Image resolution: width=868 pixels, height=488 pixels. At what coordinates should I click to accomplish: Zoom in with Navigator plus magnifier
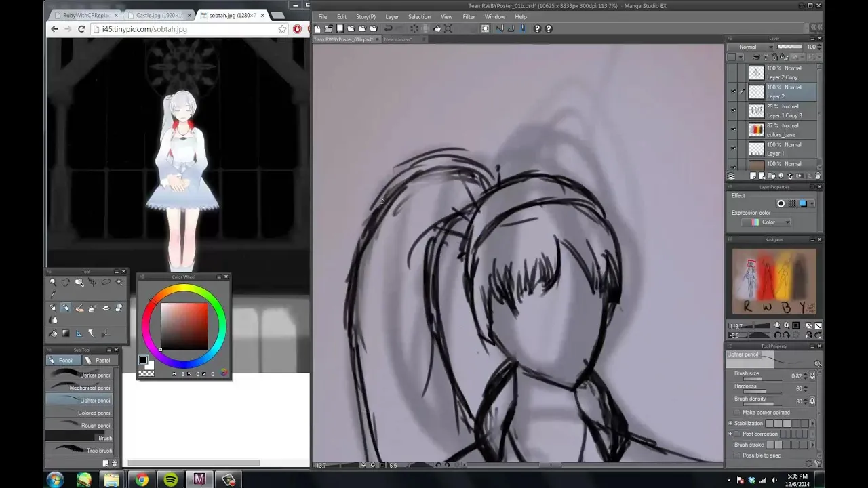pyautogui.click(x=787, y=325)
